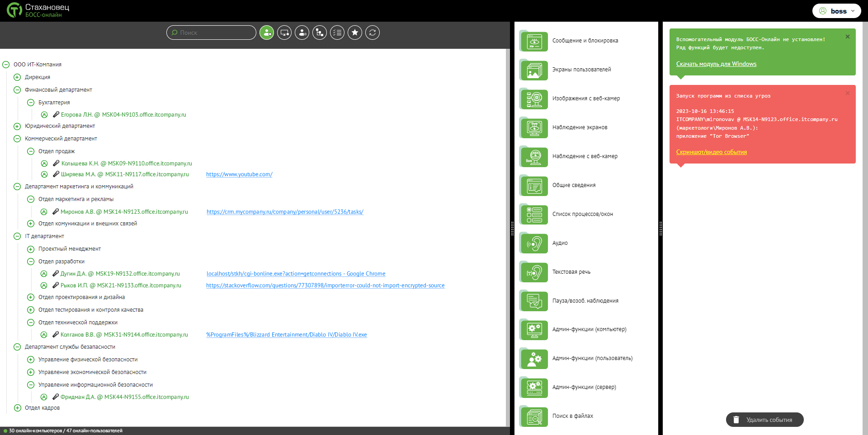Toggle the department tree structure icon
868x435 pixels.
(x=320, y=33)
